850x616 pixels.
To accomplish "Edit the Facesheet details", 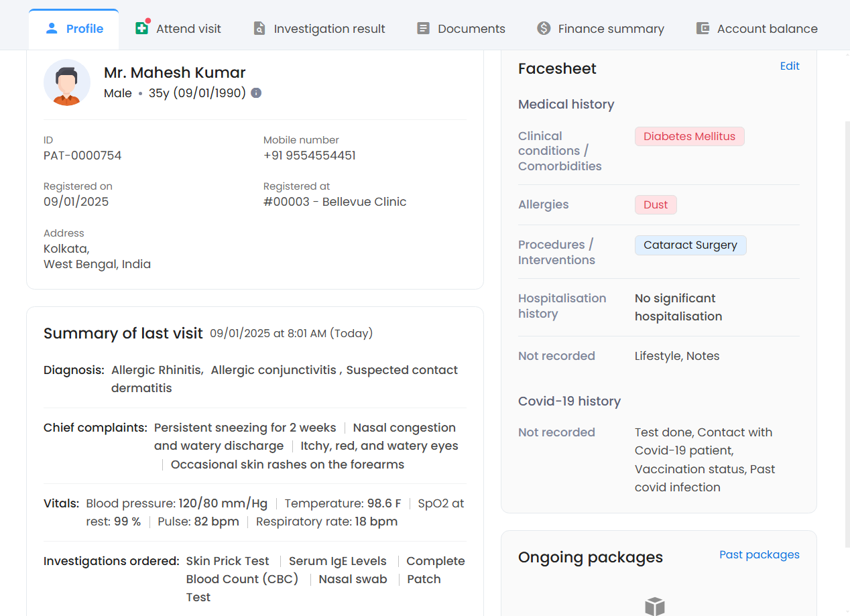I will click(x=790, y=66).
